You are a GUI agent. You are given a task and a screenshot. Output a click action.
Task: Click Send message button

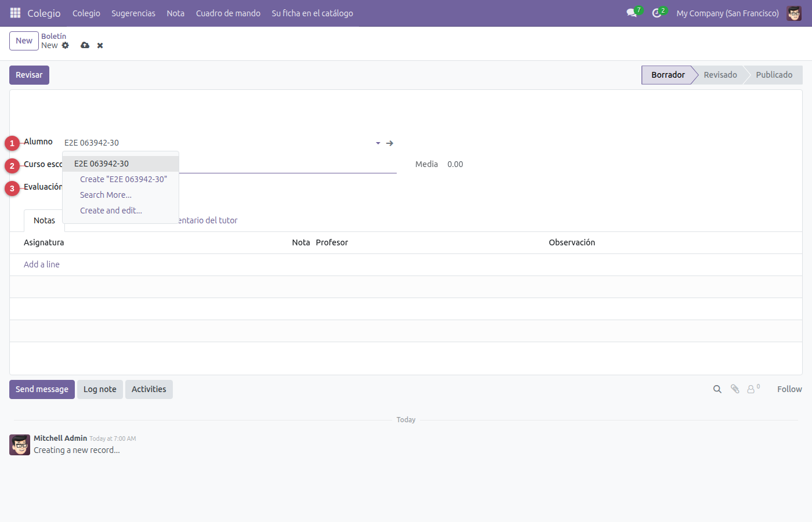point(42,389)
